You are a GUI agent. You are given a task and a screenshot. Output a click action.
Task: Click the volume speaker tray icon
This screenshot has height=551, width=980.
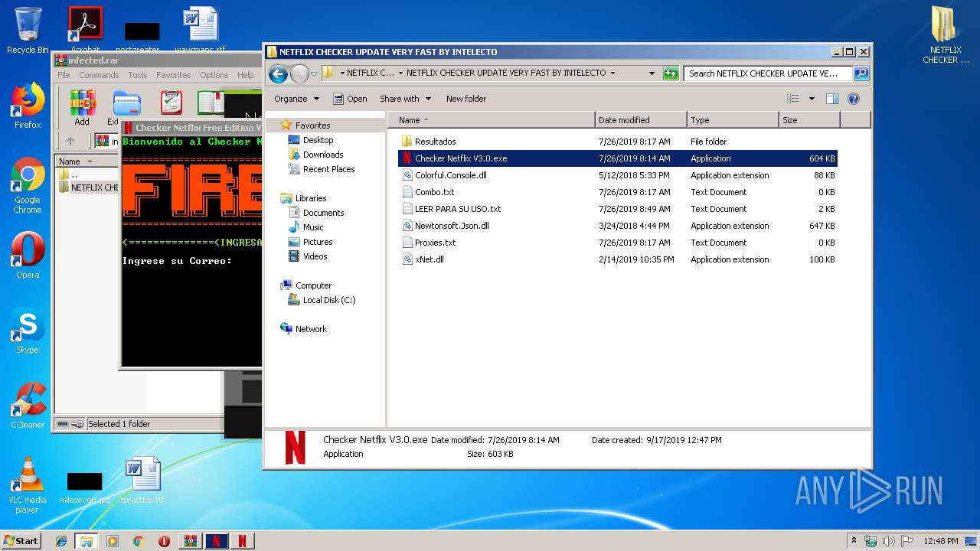coord(888,541)
